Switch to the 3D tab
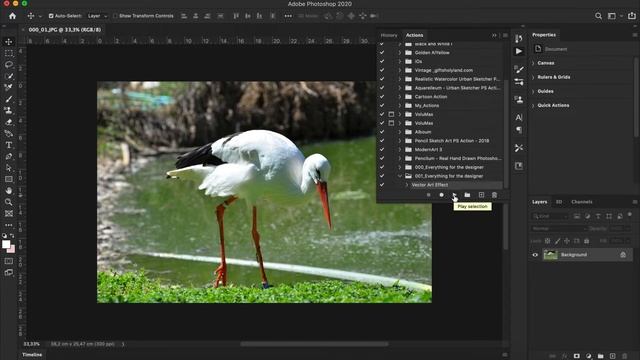The width and height of the screenshot is (640, 360). 559,202
